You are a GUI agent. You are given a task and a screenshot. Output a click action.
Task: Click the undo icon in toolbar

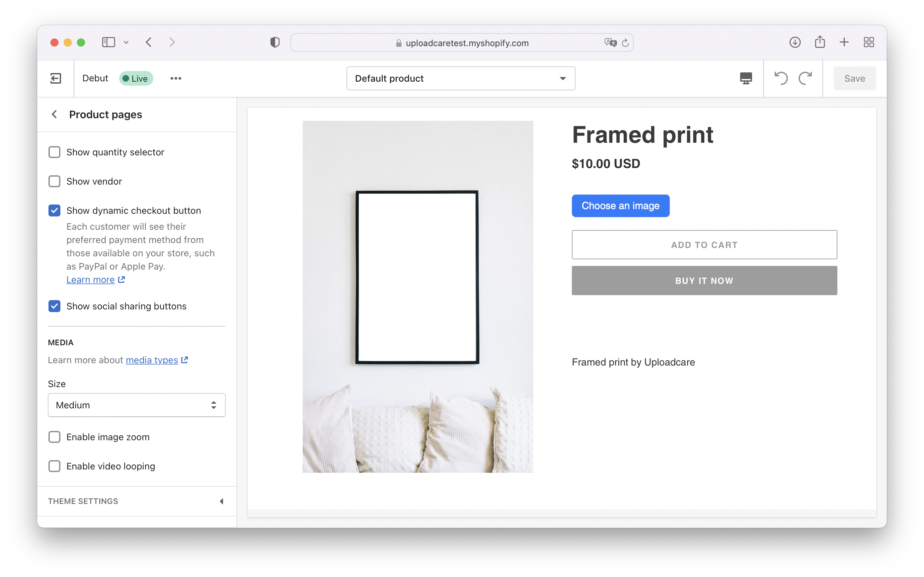tap(781, 78)
